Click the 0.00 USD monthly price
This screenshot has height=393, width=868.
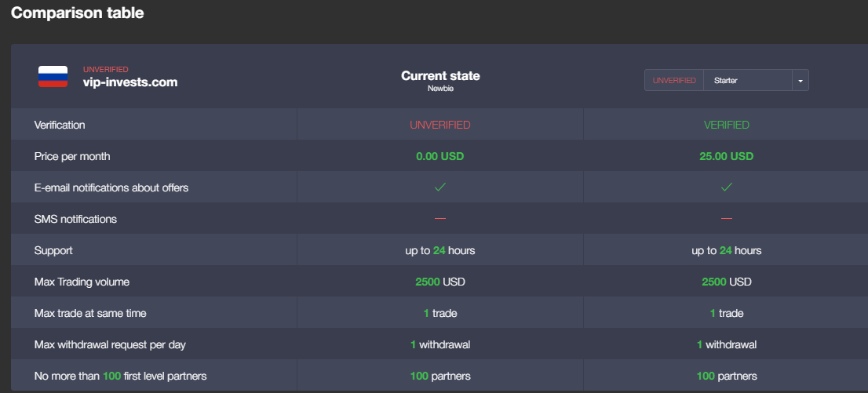tap(440, 156)
